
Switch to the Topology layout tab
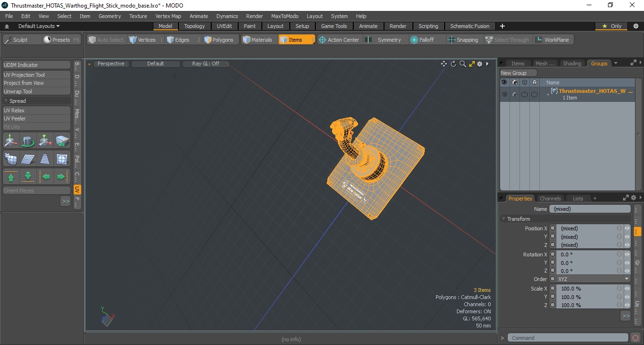[195, 26]
